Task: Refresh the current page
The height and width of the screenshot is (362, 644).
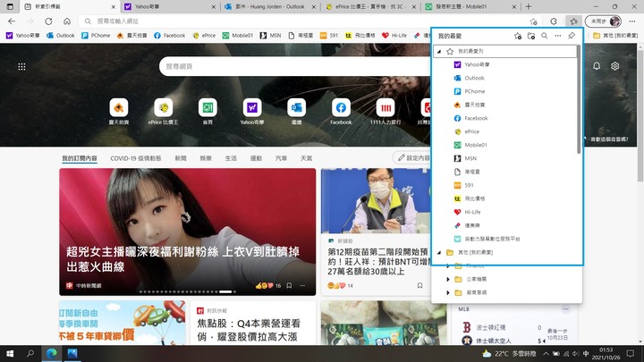Action: pyautogui.click(x=48, y=21)
